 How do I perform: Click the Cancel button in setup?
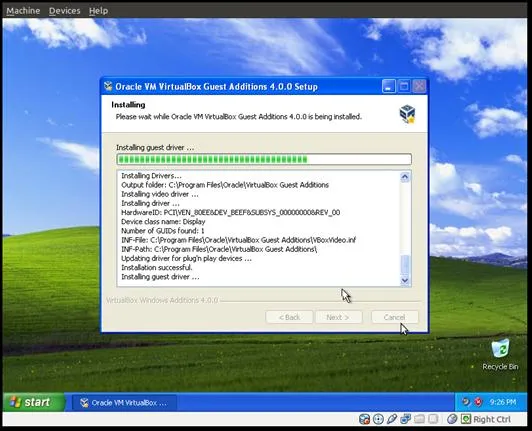395,317
